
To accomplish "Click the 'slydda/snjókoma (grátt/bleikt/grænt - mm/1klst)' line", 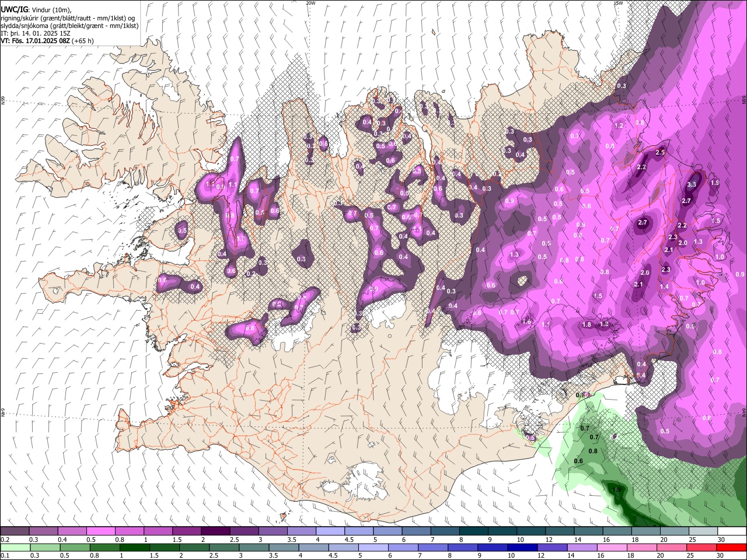I will [x=69, y=26].
